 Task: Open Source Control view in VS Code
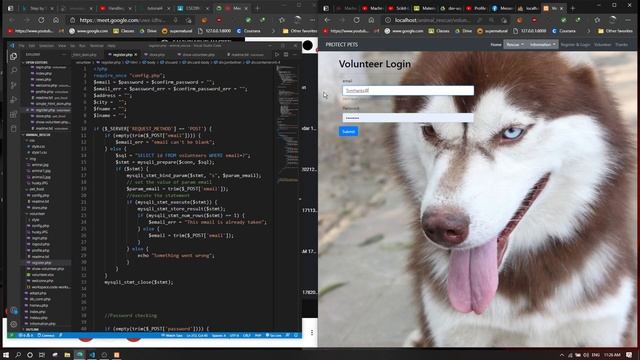coord(13,85)
